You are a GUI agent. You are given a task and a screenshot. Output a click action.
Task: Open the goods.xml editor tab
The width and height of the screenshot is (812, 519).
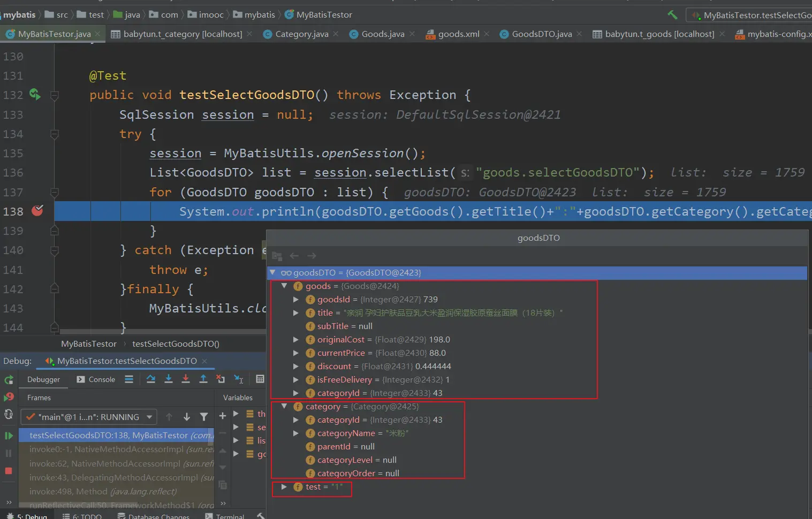(x=458, y=34)
